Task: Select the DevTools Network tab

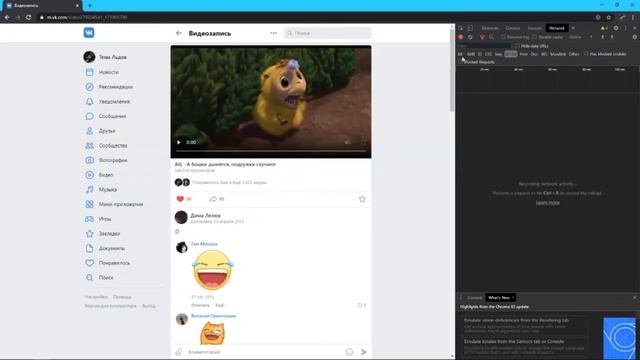Action: pyautogui.click(x=557, y=28)
